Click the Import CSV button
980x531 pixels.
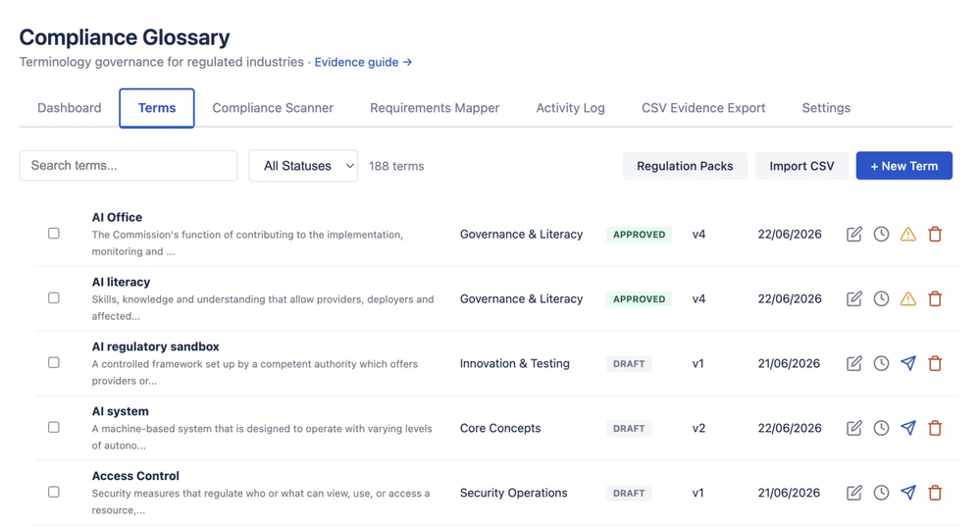tap(801, 166)
